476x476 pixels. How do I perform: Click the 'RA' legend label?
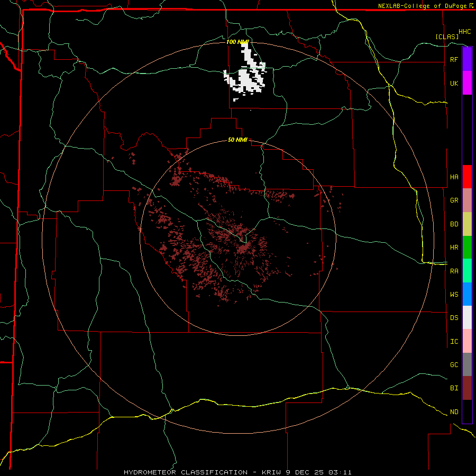tap(454, 271)
